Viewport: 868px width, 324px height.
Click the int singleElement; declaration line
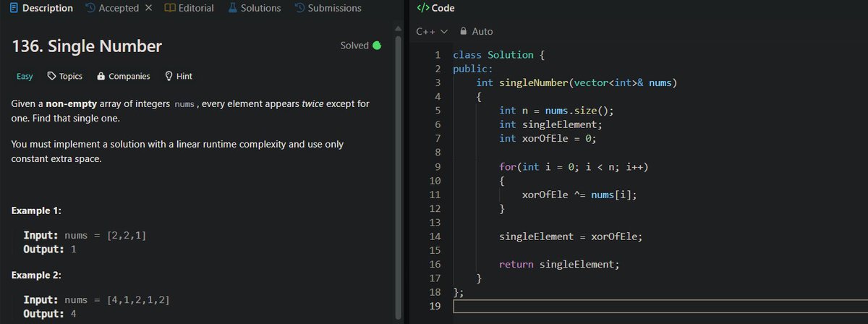[550, 124]
